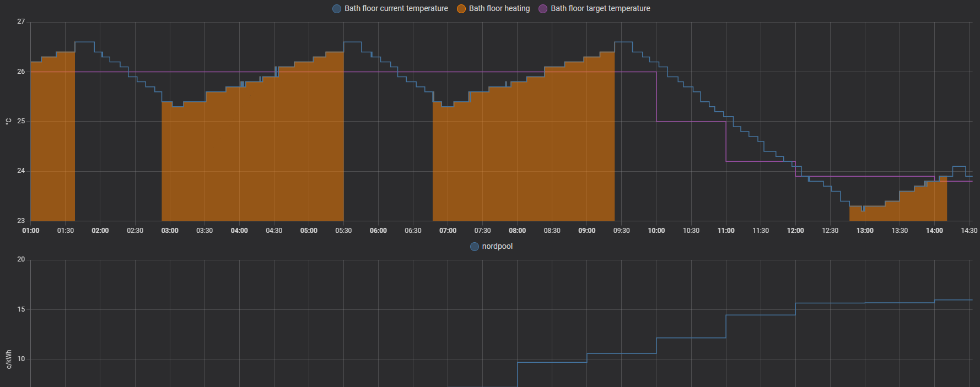
Task: Hide the 'Bath floor heating' series via its label
Action: (x=499, y=9)
